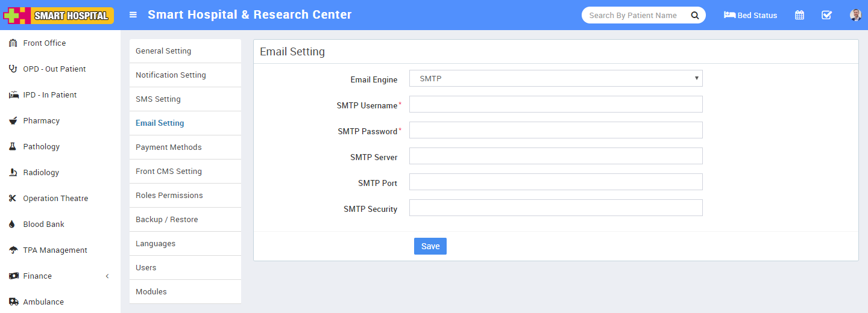Click the user profile avatar

(x=855, y=15)
